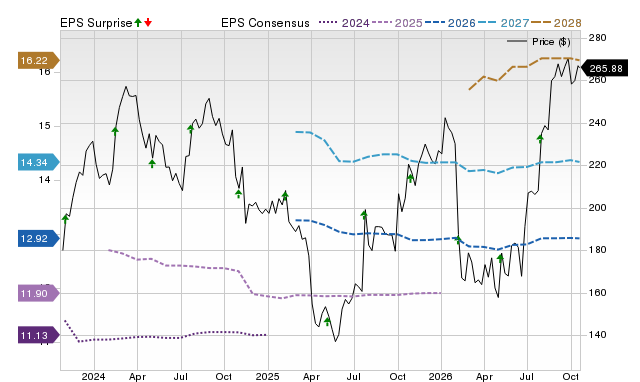Click the 160 price axis label
Screen dimensions: 640x382
[x=597, y=293]
